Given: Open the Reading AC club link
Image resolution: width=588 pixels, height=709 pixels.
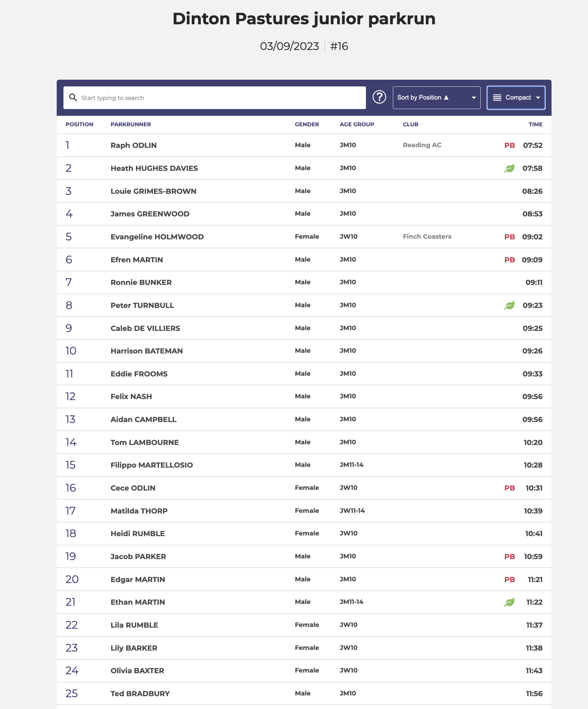Looking at the screenshot, I should (422, 145).
